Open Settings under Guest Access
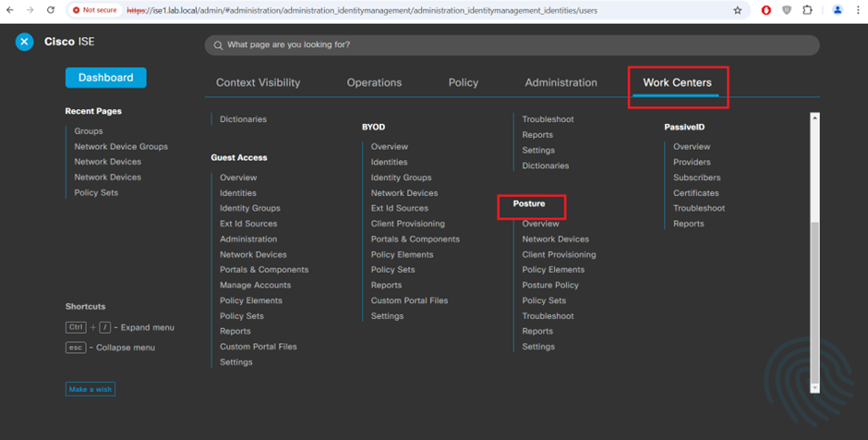Image resolution: width=868 pixels, height=440 pixels. 235,362
